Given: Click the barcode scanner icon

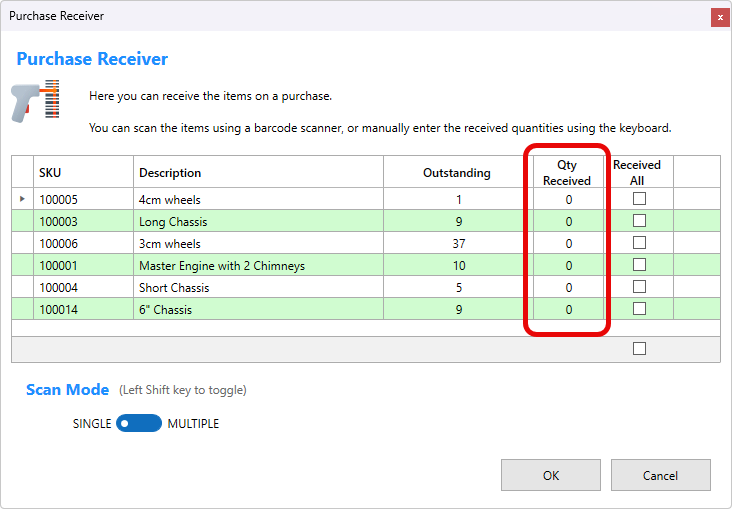Looking at the screenshot, I should (35, 101).
